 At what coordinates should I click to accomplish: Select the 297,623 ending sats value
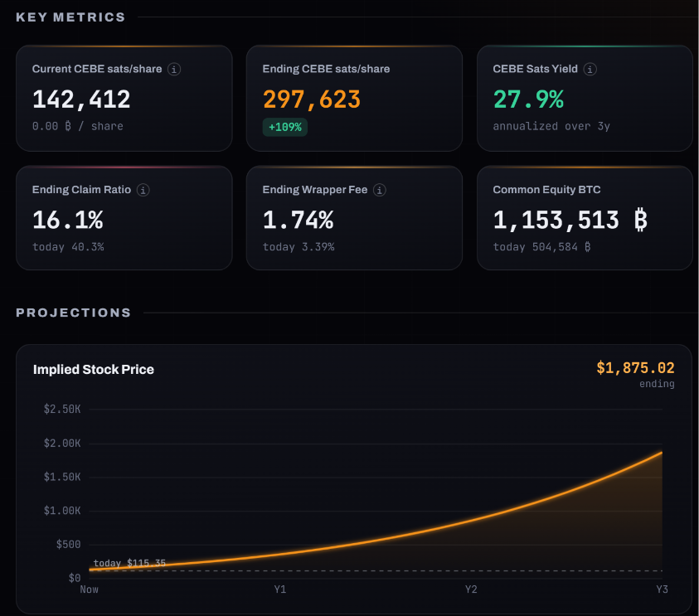tap(312, 99)
